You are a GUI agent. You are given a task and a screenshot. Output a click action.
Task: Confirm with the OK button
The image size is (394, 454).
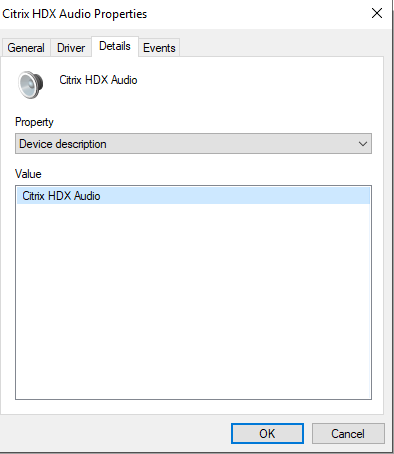coord(267,433)
